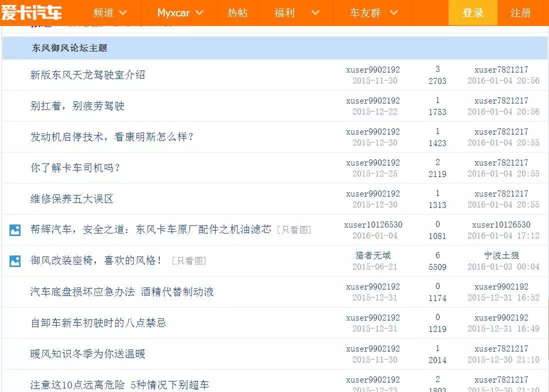Open the 频道 menu
This screenshot has width=549, height=392.
(103, 13)
